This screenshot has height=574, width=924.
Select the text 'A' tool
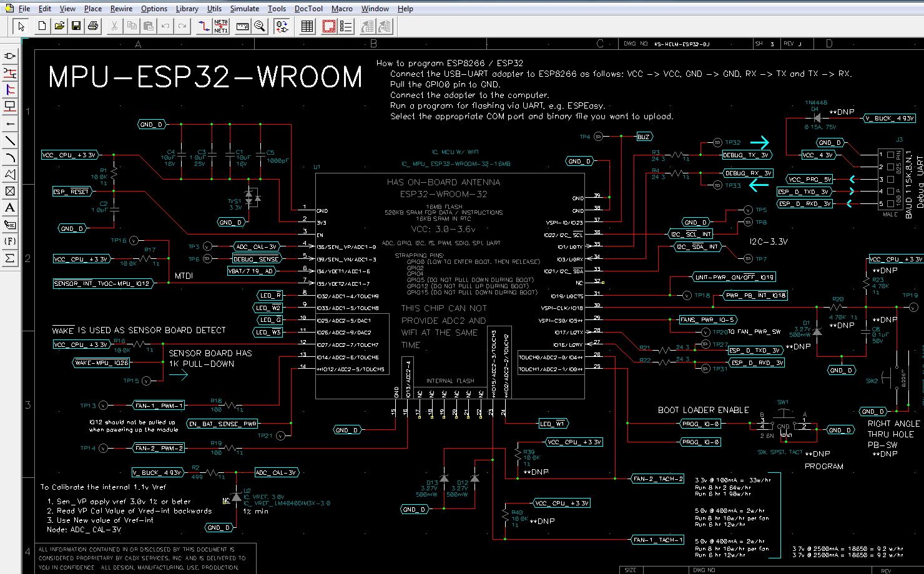10,208
